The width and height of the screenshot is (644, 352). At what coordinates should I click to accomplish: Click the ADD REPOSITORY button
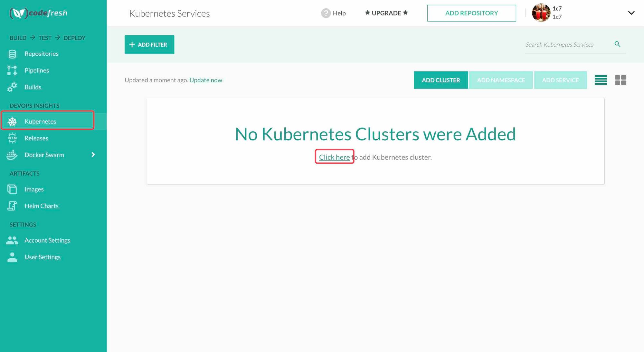(471, 13)
